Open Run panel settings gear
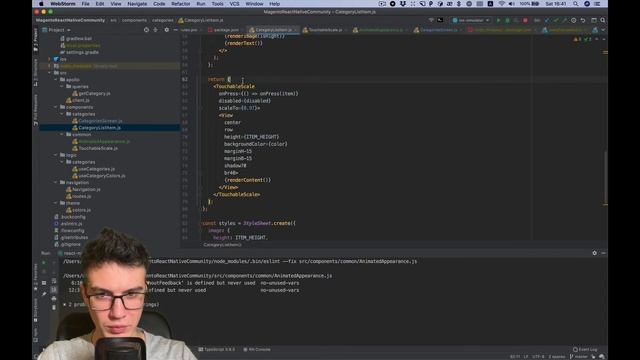640x360 pixels. pos(594,253)
